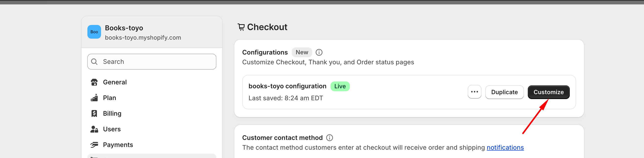Click the Checkout cart icon in heading

(241, 27)
